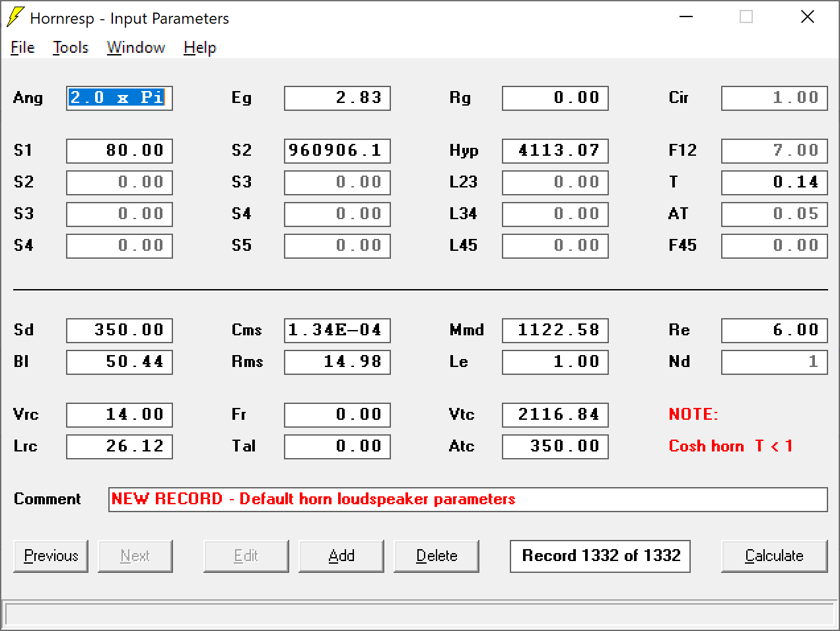Click the red 'Cosh horn T < 1' text
Image resolution: width=840 pixels, height=631 pixels.
click(x=730, y=446)
